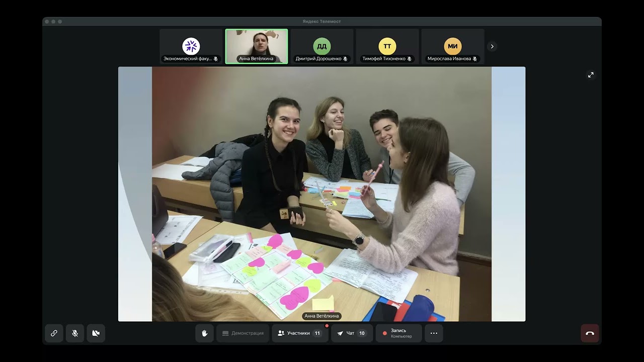The image size is (644, 362).
Task: End the call with red phone button
Action: click(x=590, y=333)
